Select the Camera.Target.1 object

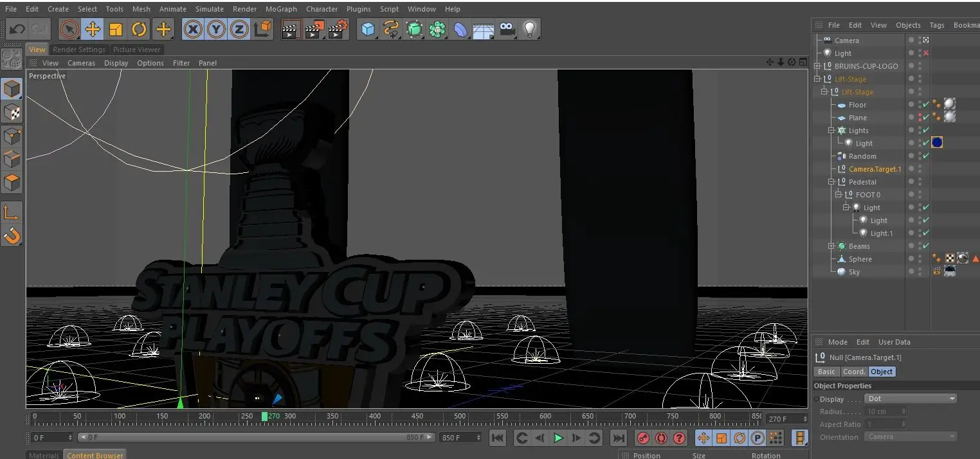[875, 169]
